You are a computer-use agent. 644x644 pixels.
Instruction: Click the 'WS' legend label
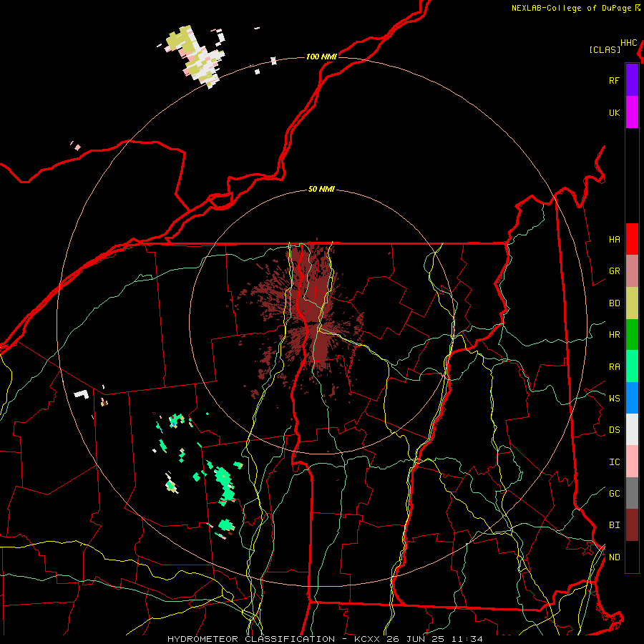point(614,398)
